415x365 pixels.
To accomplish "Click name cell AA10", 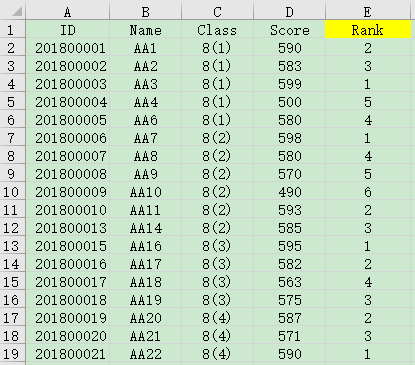I will [146, 192].
